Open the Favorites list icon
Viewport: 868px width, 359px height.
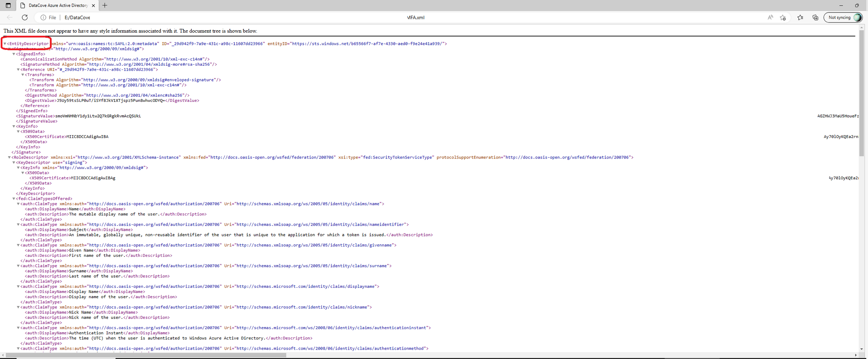(800, 17)
